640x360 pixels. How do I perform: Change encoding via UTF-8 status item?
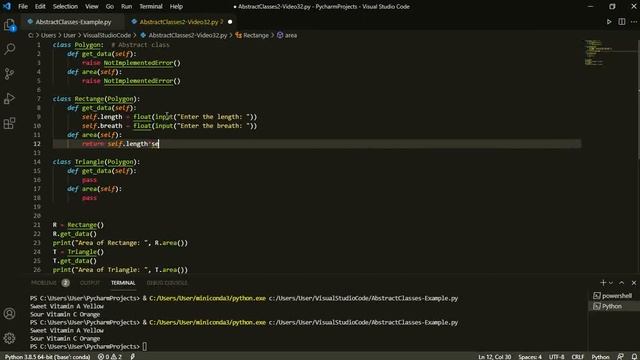point(557,357)
